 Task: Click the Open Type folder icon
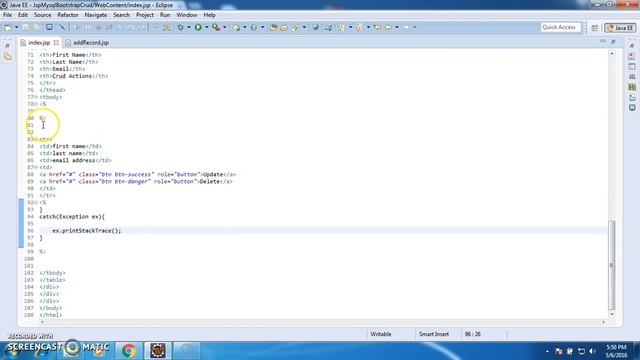pos(273,27)
